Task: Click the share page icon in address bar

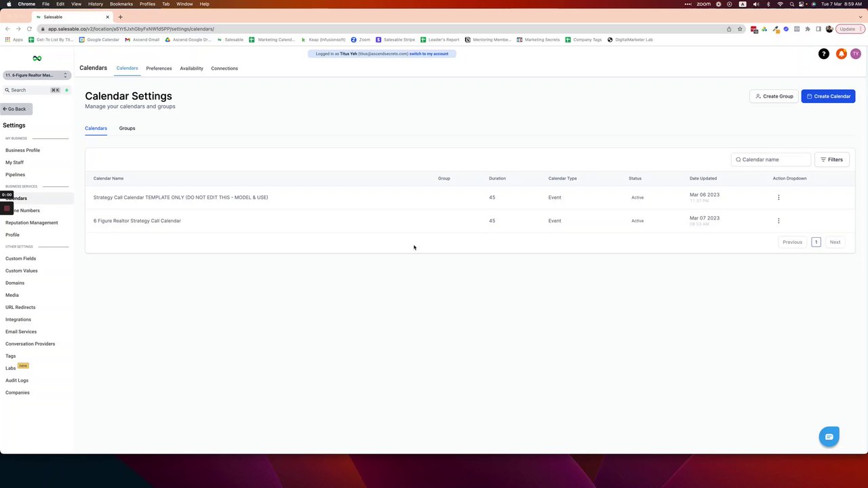Action: pos(729,29)
